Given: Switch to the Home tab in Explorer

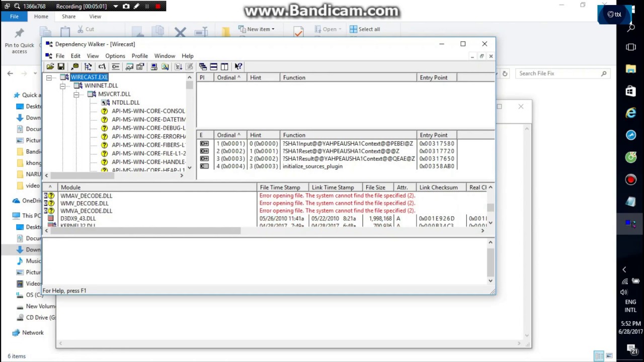Looking at the screenshot, I should pyautogui.click(x=41, y=17).
